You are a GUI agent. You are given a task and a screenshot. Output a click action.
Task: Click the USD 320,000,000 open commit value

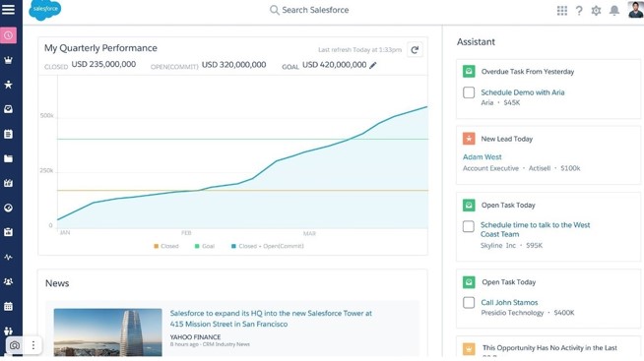point(233,64)
